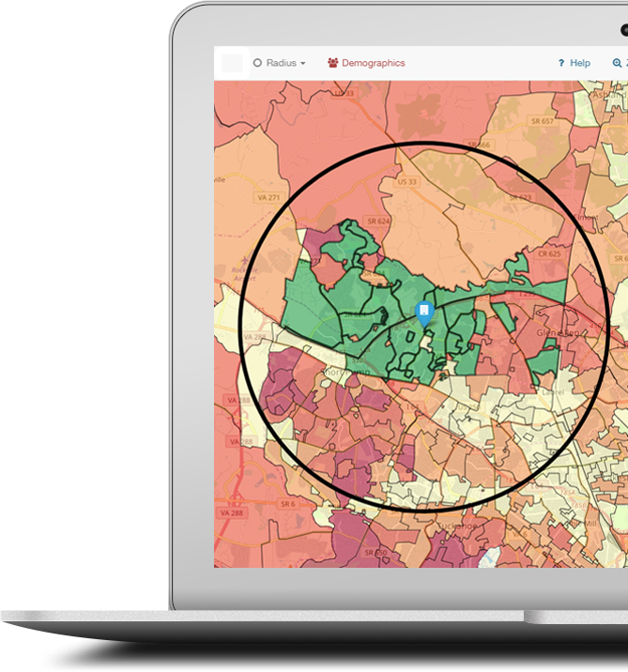Open the Demographics menu item
The image size is (628, 672).
click(x=373, y=63)
